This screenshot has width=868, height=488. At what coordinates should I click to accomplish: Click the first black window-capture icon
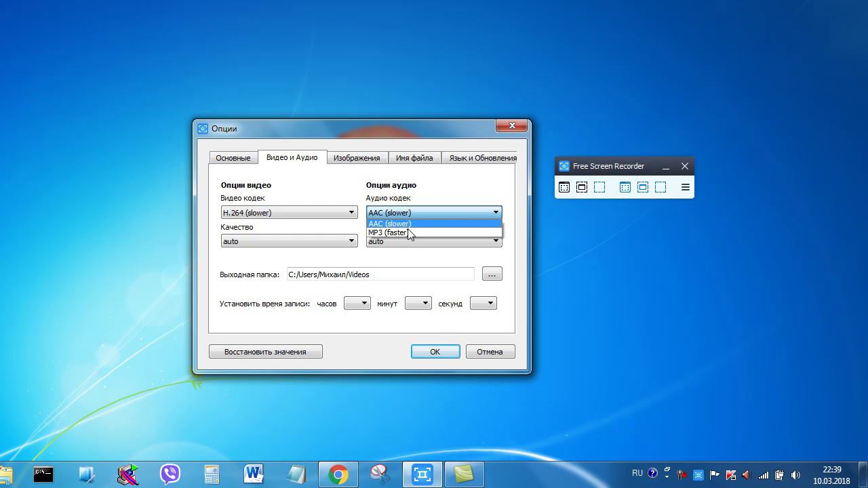(x=564, y=187)
